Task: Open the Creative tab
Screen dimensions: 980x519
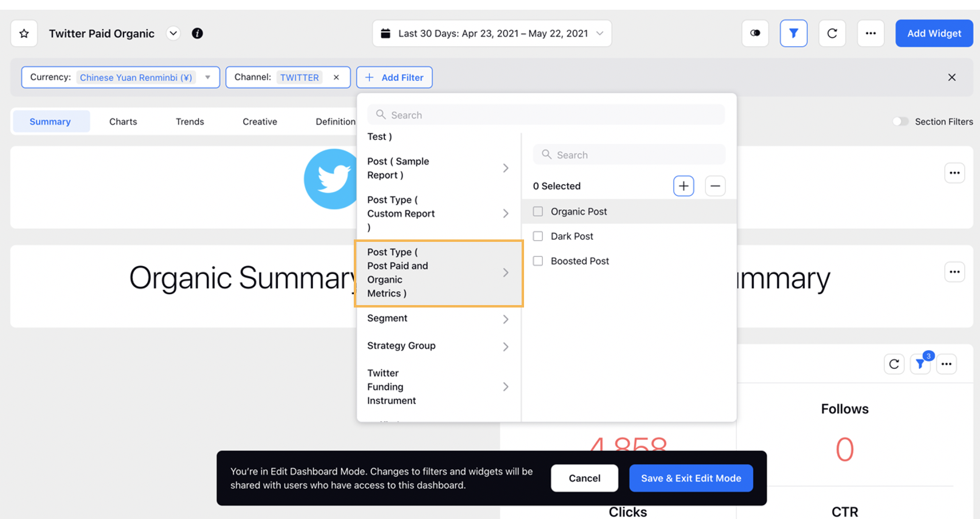Action: [x=260, y=122]
